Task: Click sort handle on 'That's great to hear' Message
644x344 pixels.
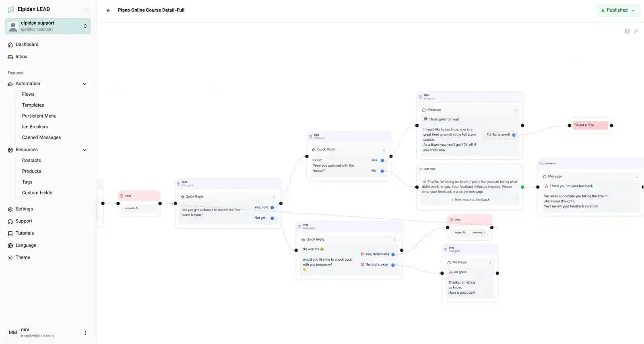Action: click(515, 110)
